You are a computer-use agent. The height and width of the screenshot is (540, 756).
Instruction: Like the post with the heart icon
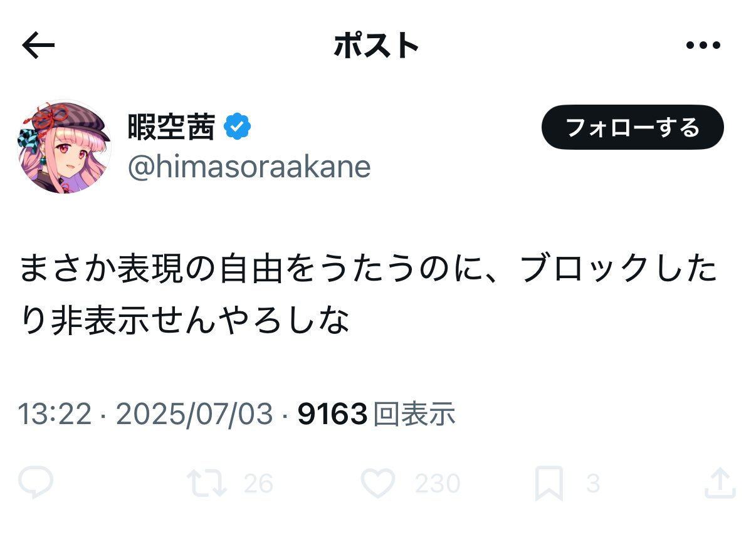click(378, 484)
